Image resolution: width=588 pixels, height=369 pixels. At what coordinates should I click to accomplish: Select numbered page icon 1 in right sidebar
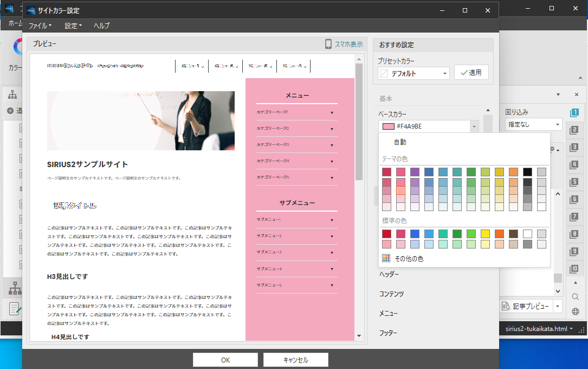(x=574, y=112)
